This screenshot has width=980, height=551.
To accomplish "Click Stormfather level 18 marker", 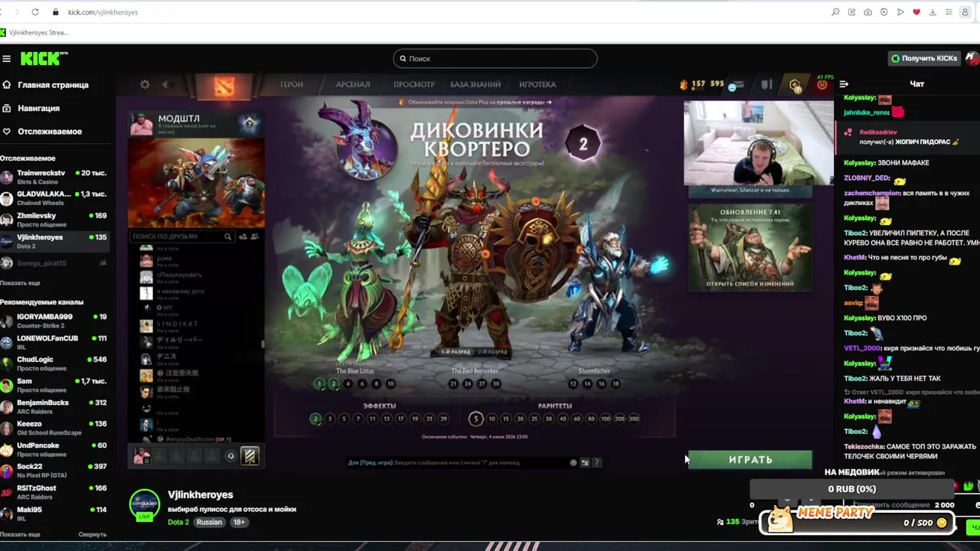I will (x=616, y=383).
